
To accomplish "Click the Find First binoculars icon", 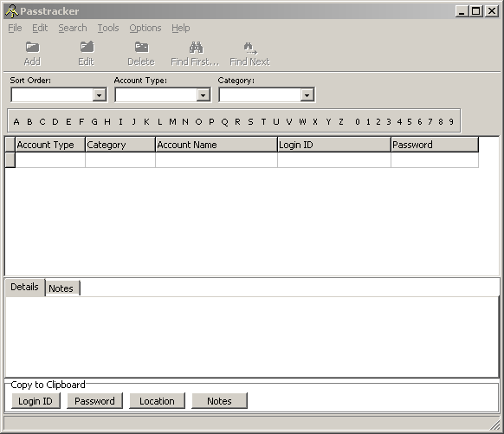I will 196,48.
